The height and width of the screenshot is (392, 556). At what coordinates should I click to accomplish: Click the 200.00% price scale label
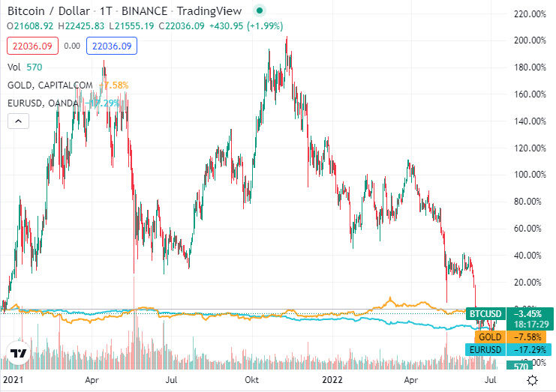(x=530, y=40)
